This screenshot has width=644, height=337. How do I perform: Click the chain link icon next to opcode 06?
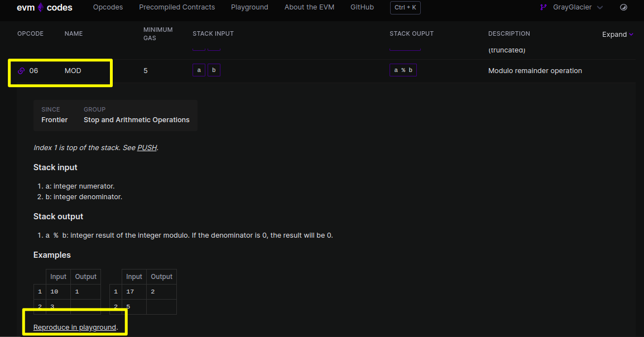21,70
